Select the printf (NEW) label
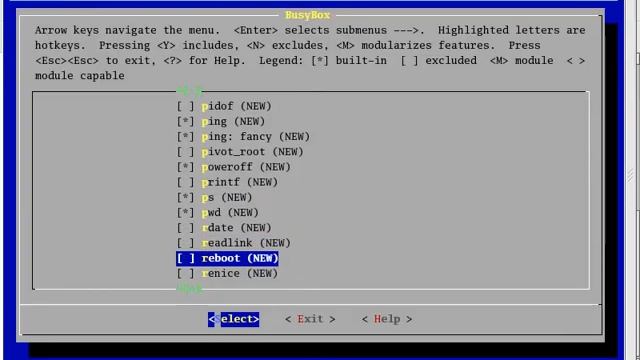Screen dimensions: 640x360 pos(240,182)
